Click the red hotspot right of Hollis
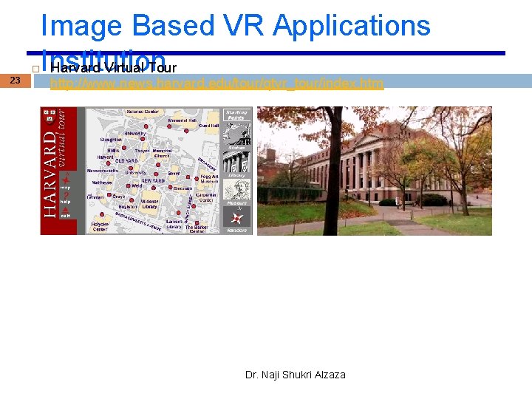The width and height of the screenshot is (532, 399). tap(124, 148)
